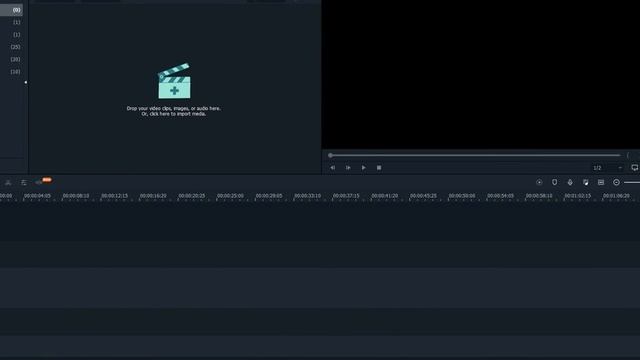Click the timeline zoom out minus icon
Viewport: 640px width, 360px height.
click(x=616, y=182)
